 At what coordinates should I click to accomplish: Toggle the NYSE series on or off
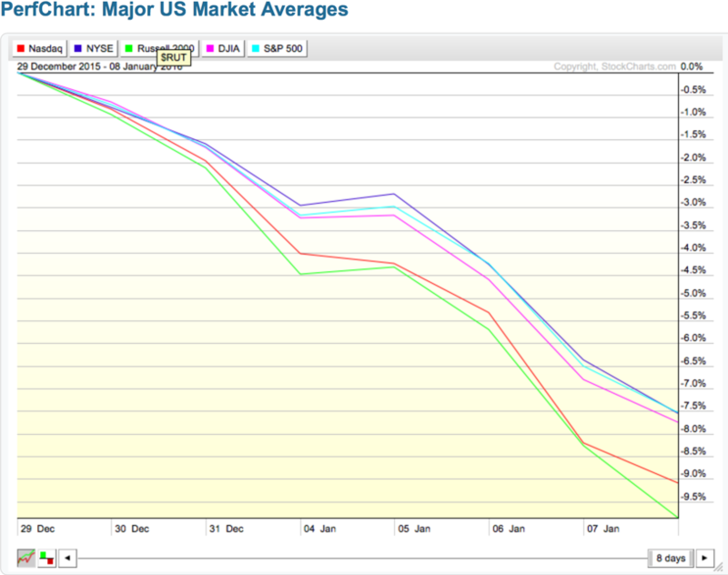click(96, 46)
